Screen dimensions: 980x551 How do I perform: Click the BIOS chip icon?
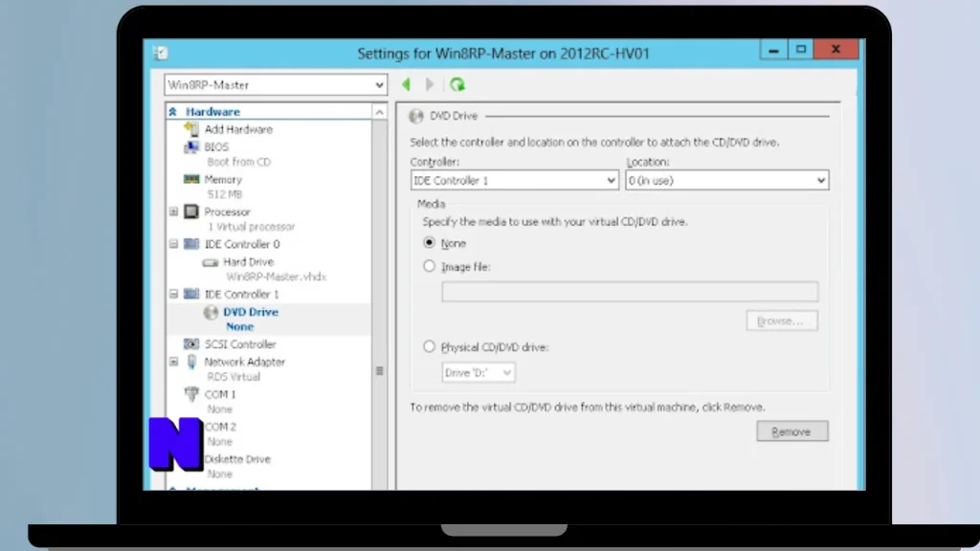point(191,147)
